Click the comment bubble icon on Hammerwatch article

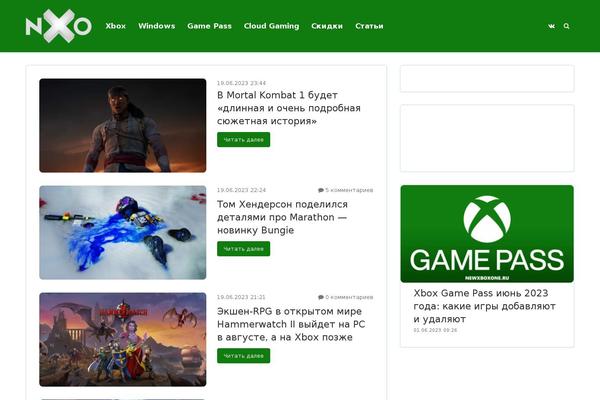tap(321, 297)
